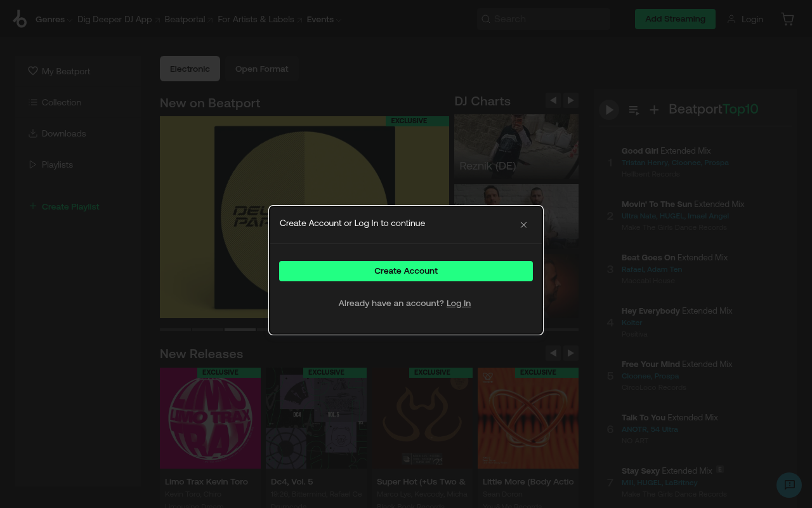Viewport: 812px width, 508px height.
Task: Click the Downloads arrow icon
Action: [x=33, y=133]
